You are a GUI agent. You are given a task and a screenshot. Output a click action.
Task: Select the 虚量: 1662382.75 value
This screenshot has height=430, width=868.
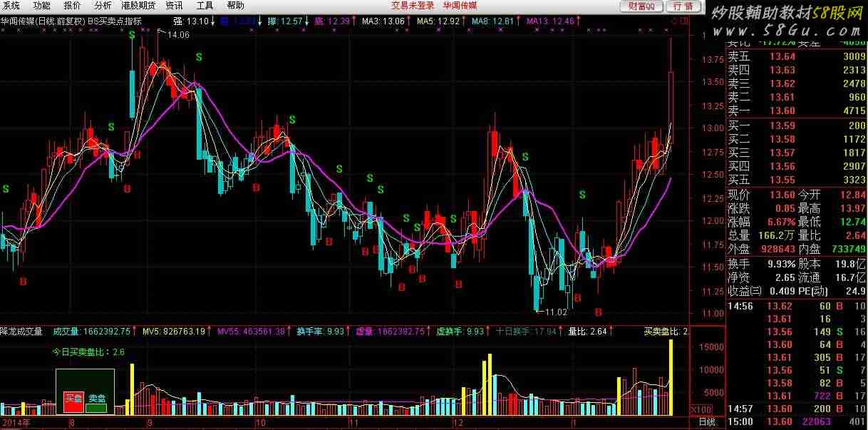[x=391, y=332]
